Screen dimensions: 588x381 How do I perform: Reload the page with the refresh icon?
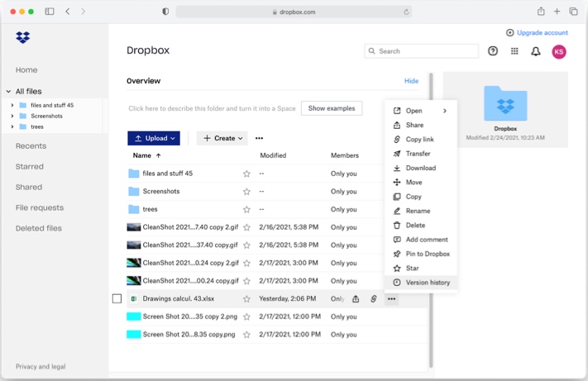click(x=406, y=12)
